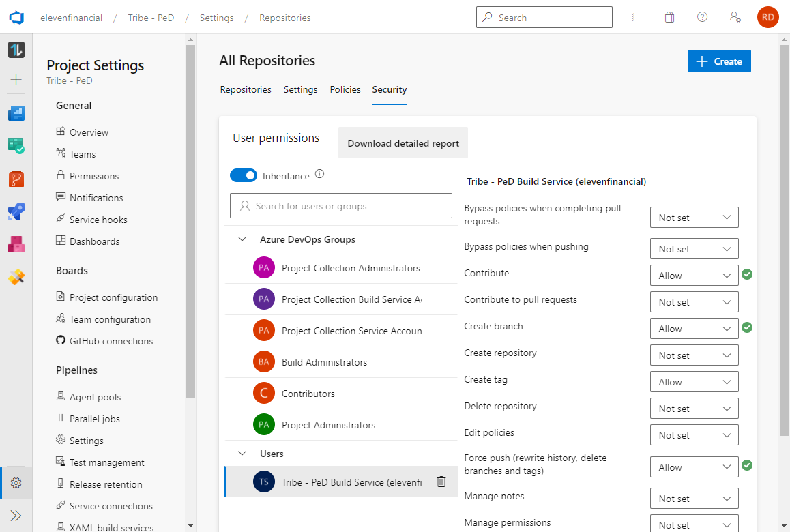Click the Inheritance info icon
790x532 pixels.
[x=319, y=174]
